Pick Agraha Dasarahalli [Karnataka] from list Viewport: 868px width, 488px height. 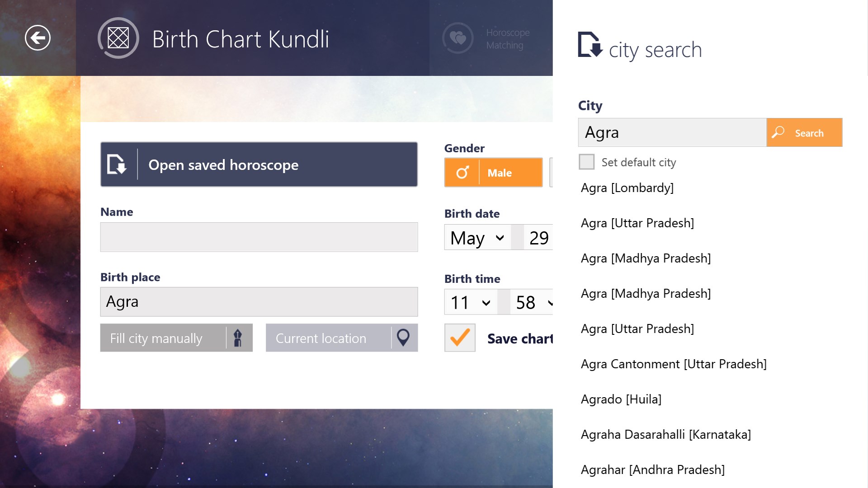(665, 435)
